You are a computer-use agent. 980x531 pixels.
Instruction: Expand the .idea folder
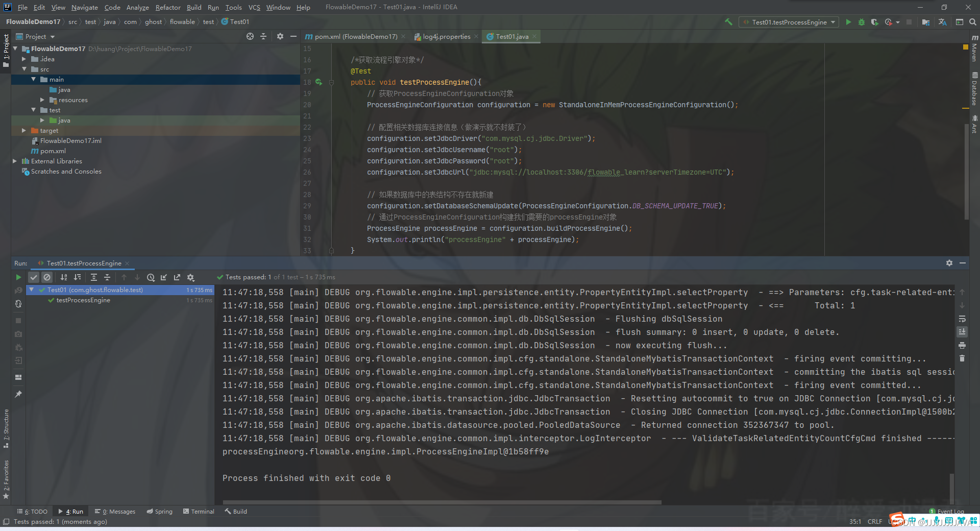(24, 59)
